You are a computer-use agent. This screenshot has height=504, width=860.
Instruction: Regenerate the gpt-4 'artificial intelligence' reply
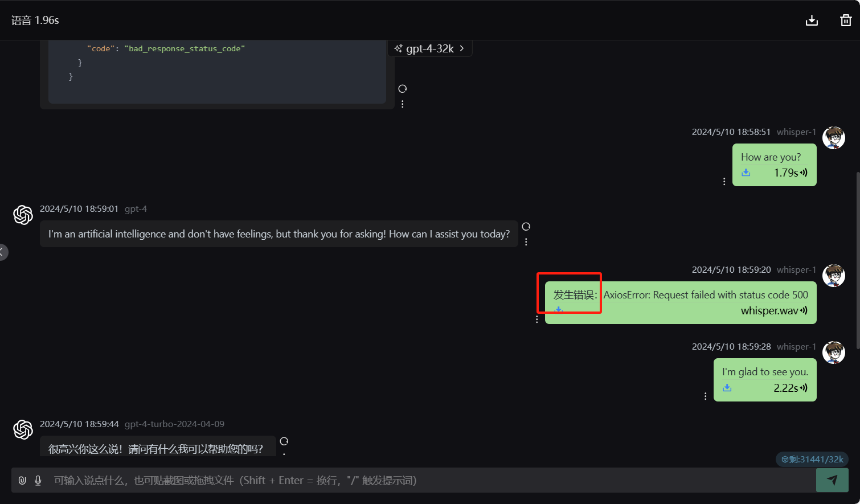pos(526,227)
